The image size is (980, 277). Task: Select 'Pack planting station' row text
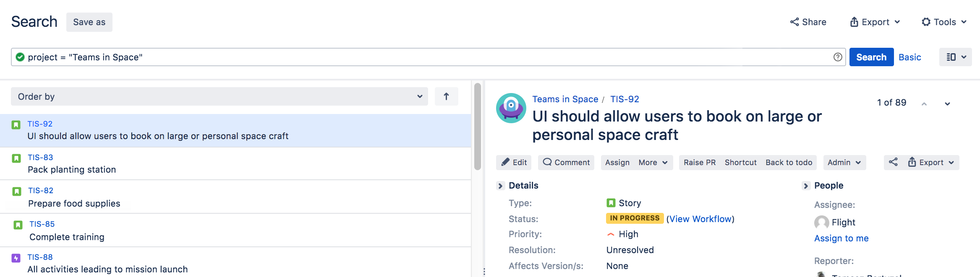coord(72,169)
